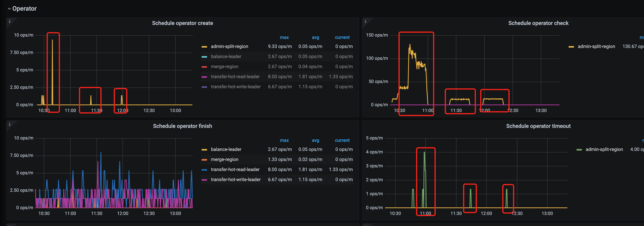Image resolution: width=644 pixels, height=226 pixels.
Task: Sort create panel legend by avg column
Action: (315, 37)
